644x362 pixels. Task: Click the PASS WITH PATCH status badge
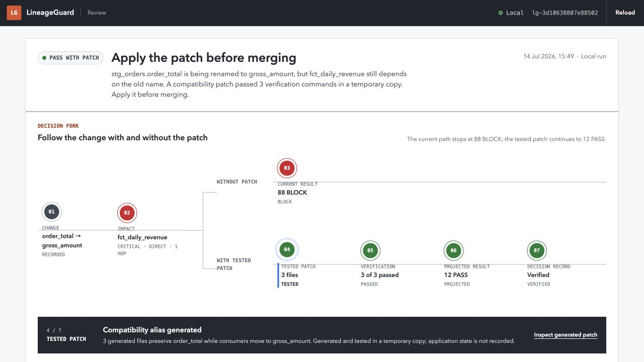[x=70, y=58]
